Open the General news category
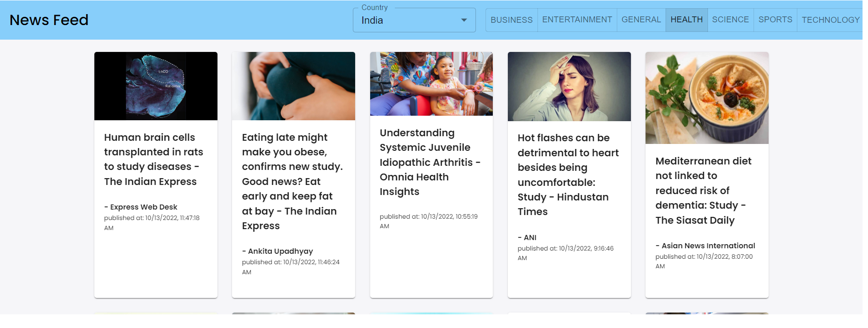The image size is (868, 328). [641, 20]
